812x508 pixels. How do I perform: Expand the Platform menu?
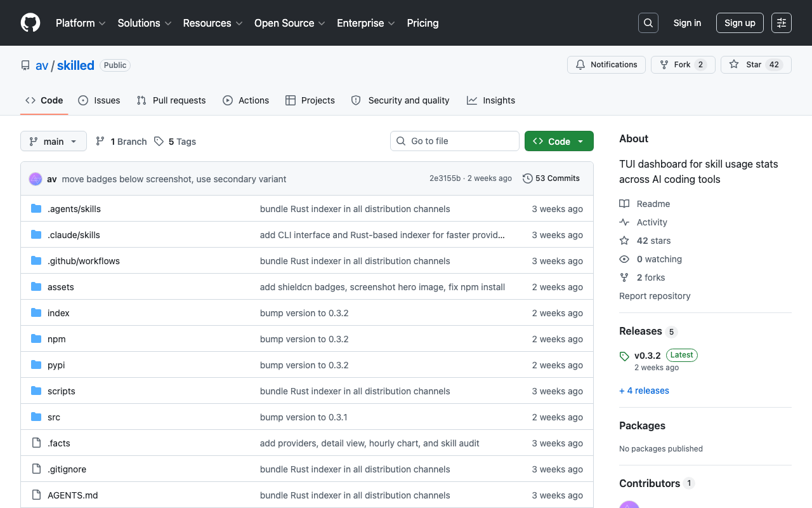coord(81,23)
